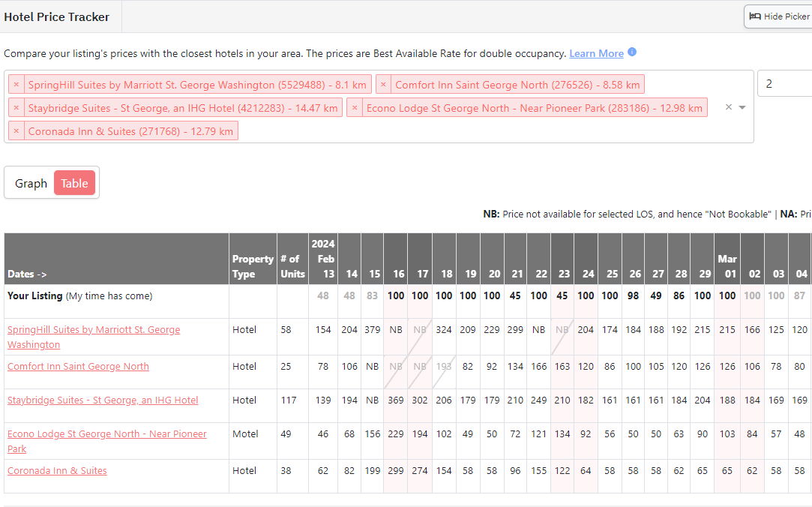This screenshot has height=507, width=812.
Task: Click Coronada units value 38
Action: (x=286, y=471)
